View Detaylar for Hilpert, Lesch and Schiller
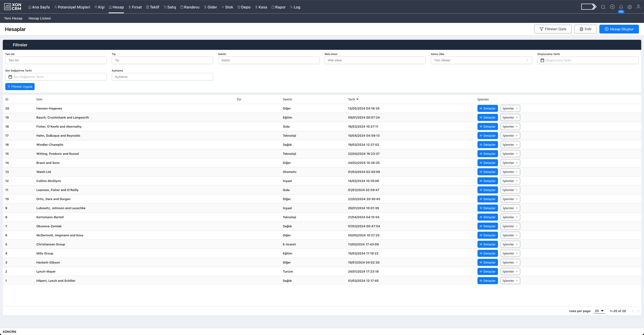644x335 pixels. 488,281
